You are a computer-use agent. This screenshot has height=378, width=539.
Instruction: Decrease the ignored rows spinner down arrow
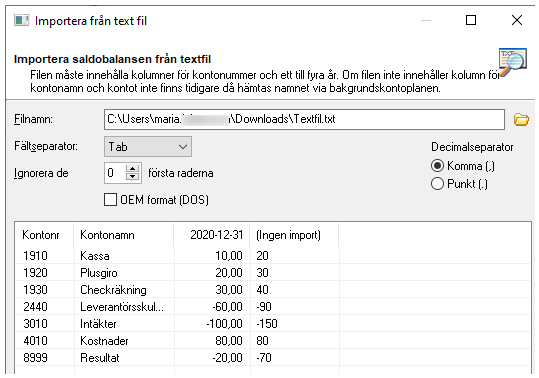coord(133,177)
